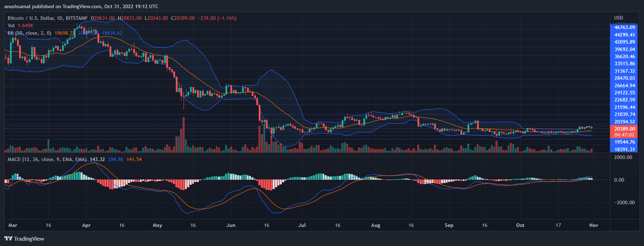Image resolution: width=644 pixels, height=246 pixels.
Task: Click the bar countdown timer 04:47:02
Action: click(x=624, y=135)
